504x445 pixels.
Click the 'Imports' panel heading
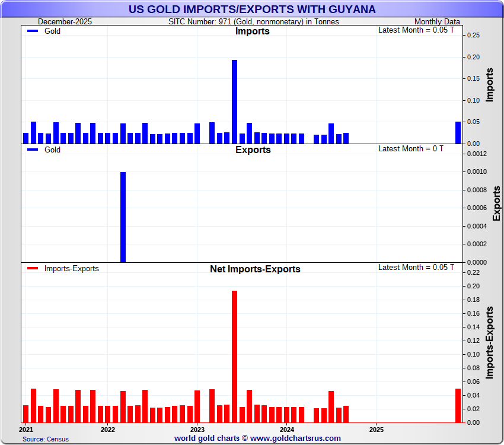pos(253,31)
